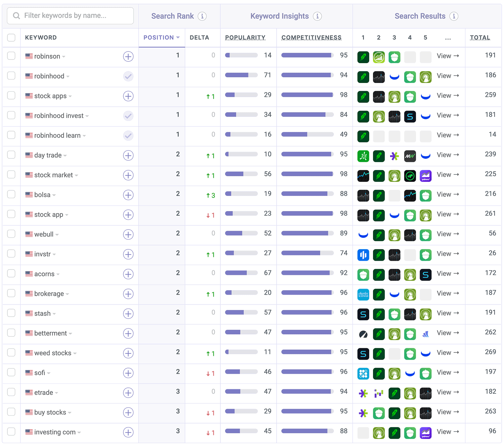Click competitiveness bar for robinhood learn row
504x446 pixels.
pyautogui.click(x=307, y=134)
